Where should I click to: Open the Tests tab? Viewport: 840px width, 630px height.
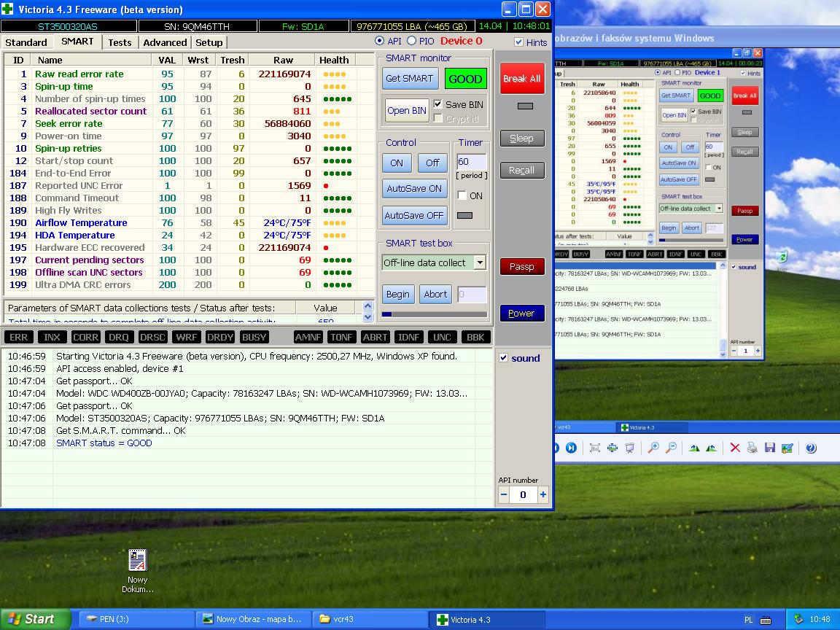(x=120, y=43)
